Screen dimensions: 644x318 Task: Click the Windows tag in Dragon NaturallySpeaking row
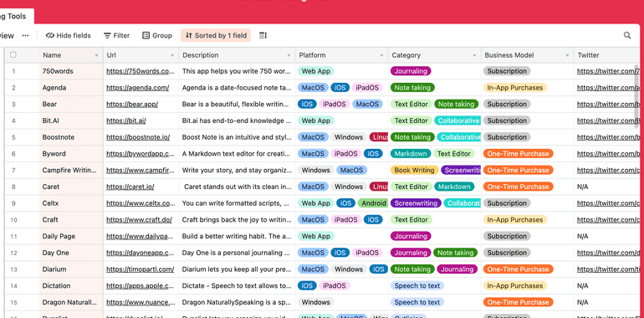316,302
